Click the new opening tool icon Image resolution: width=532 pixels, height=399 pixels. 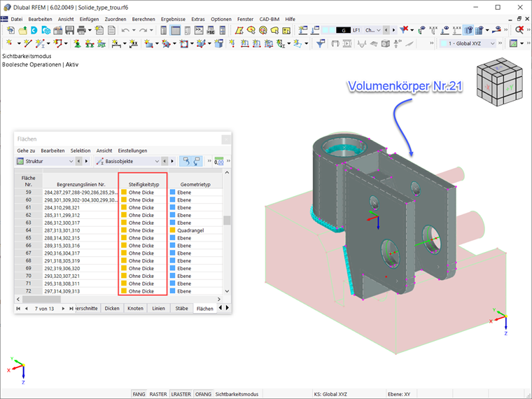(x=184, y=43)
